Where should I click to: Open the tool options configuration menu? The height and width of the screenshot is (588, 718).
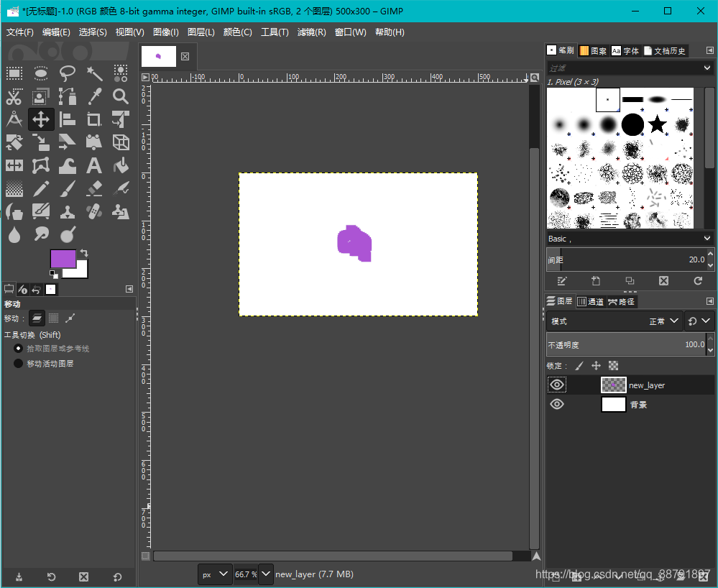click(129, 289)
